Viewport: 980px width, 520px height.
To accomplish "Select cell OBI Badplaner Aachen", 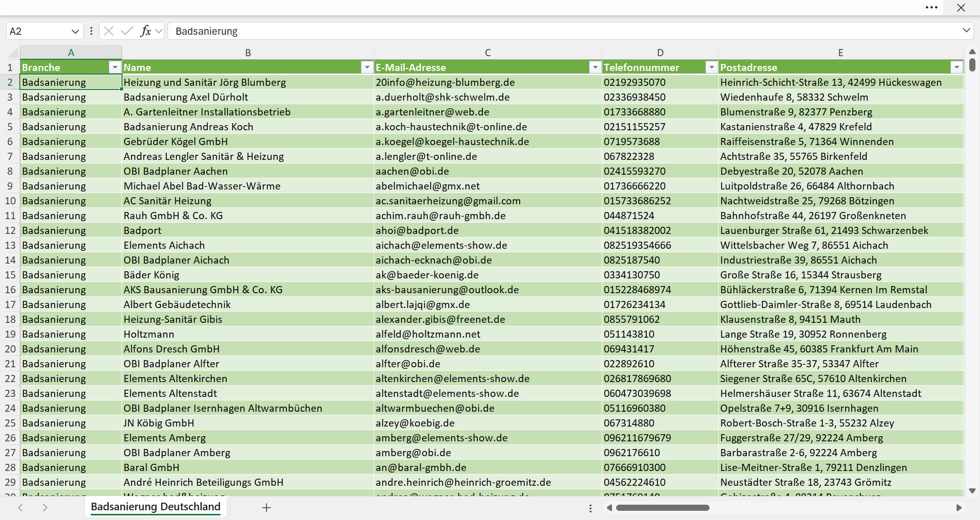I will (248, 171).
